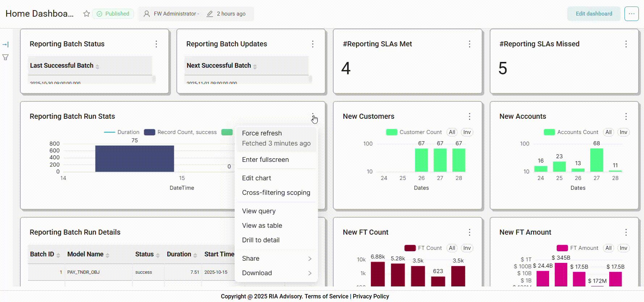Click the Batch ID column header
The image size is (644, 302).
pyautogui.click(x=42, y=254)
